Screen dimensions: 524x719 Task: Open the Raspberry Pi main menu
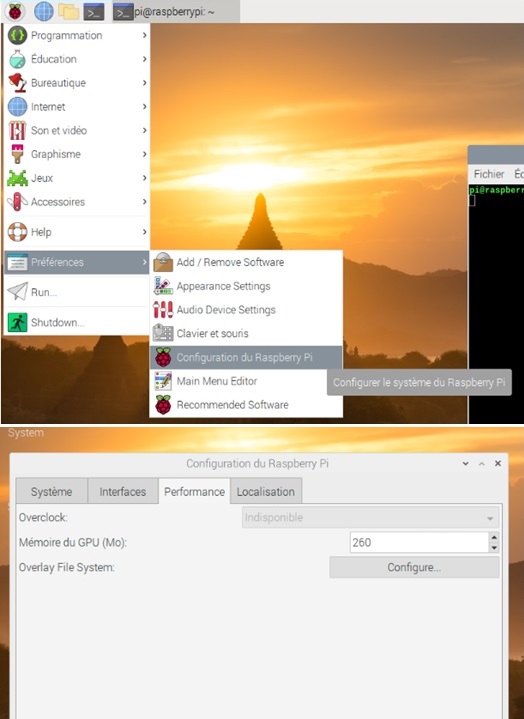(x=15, y=11)
